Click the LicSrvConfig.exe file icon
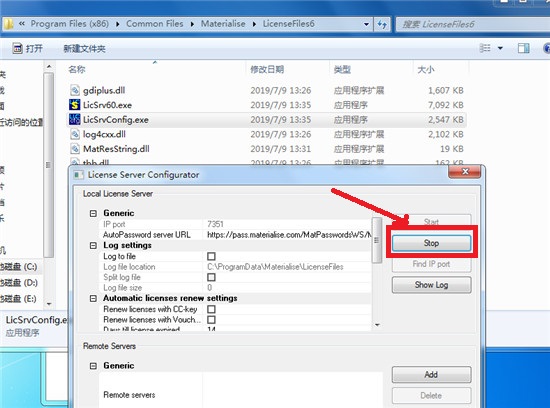 [x=75, y=120]
